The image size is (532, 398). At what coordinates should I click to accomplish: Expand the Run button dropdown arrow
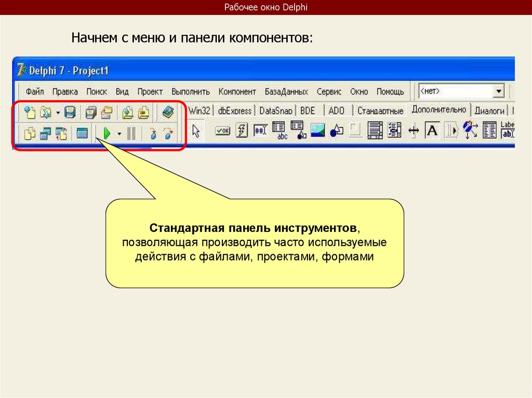tap(119, 133)
